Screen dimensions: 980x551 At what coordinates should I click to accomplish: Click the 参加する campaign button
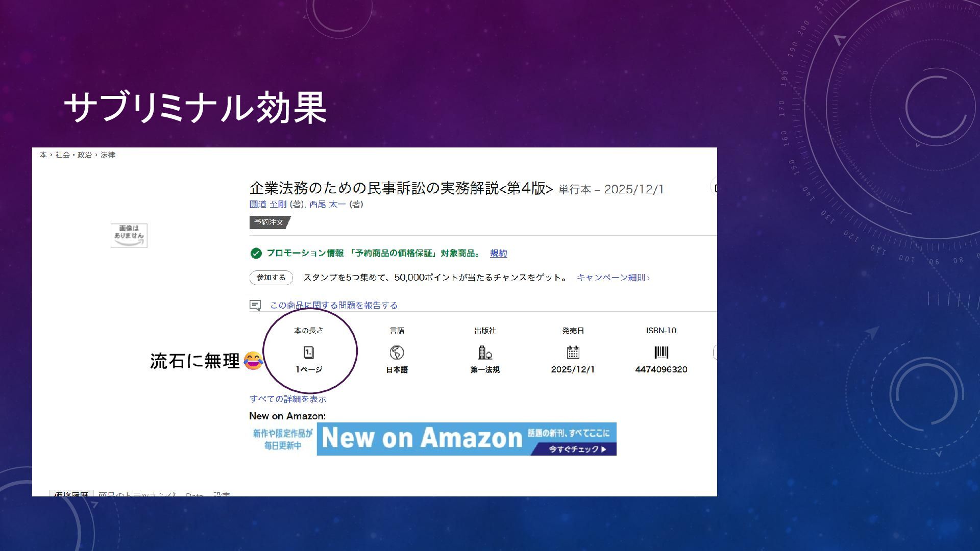coord(271,278)
